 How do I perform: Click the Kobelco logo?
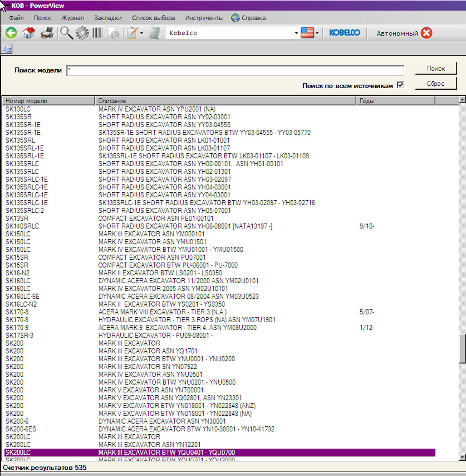click(x=344, y=33)
